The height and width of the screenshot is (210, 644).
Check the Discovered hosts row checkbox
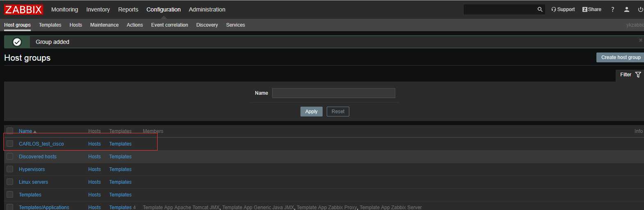click(10, 156)
